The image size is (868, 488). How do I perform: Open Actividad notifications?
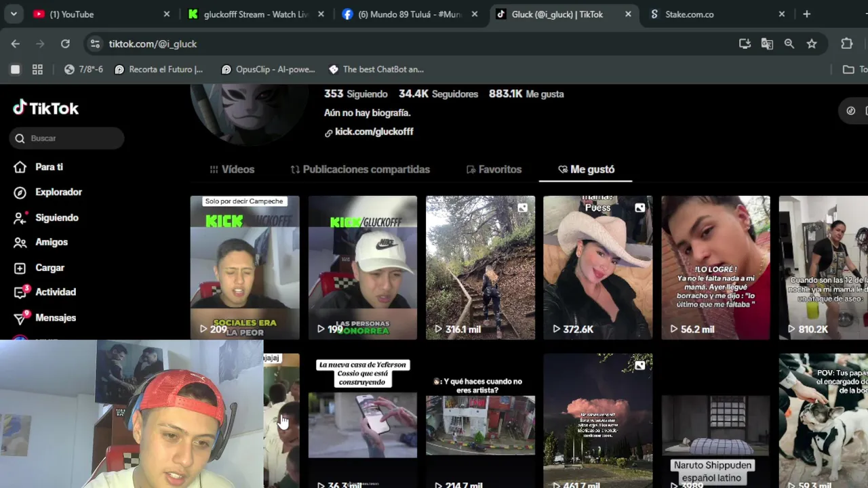[x=45, y=292]
